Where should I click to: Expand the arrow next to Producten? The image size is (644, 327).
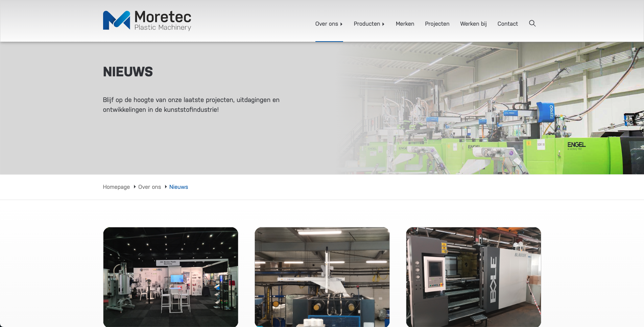pos(383,24)
